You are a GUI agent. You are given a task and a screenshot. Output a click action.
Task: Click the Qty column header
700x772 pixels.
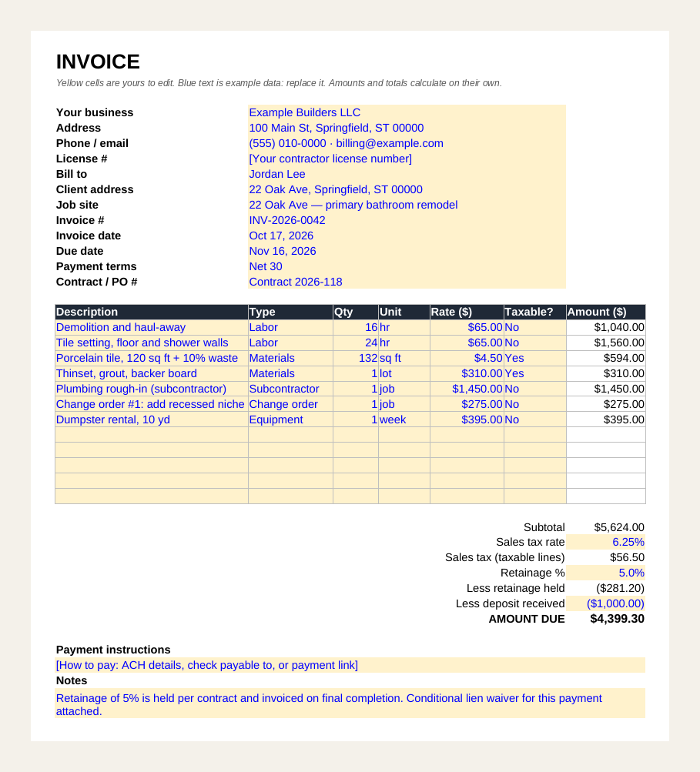click(356, 312)
